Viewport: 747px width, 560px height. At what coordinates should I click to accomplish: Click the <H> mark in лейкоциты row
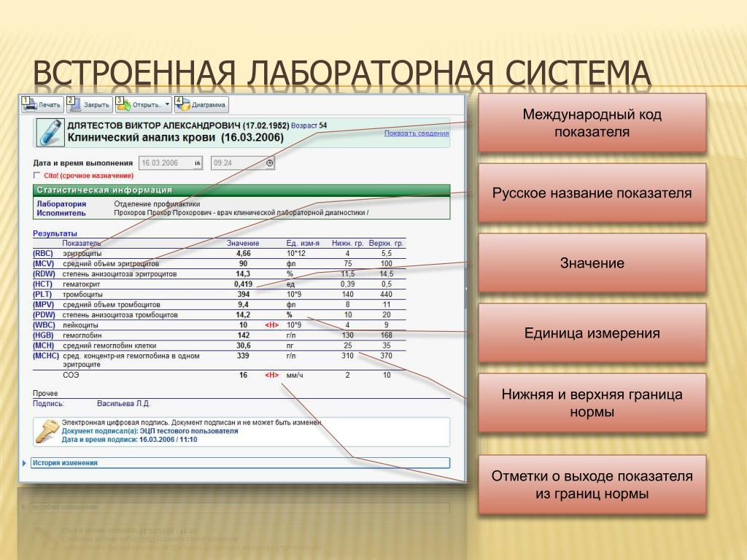271,325
